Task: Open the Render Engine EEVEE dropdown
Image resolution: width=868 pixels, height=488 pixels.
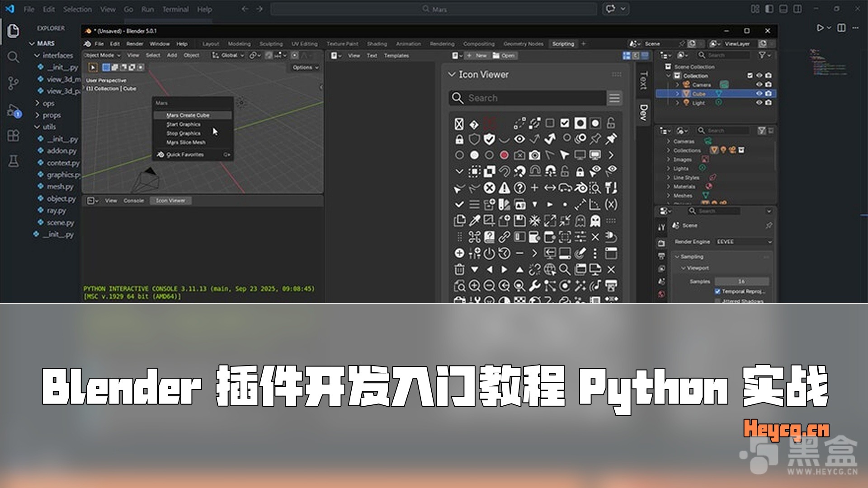Action: click(x=744, y=242)
